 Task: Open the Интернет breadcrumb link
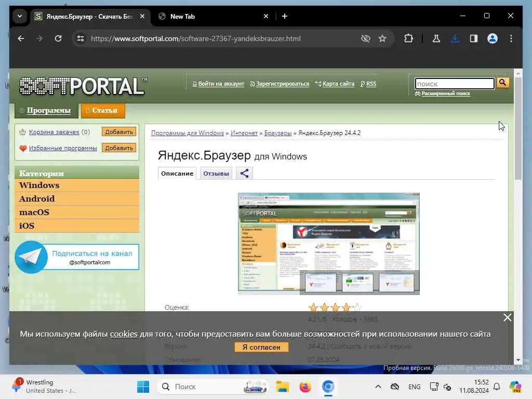coord(244,133)
